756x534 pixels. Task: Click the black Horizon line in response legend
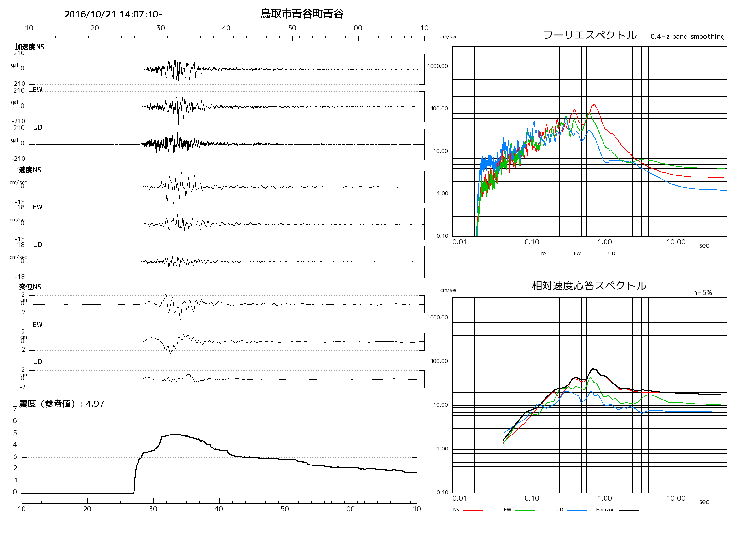point(629,510)
